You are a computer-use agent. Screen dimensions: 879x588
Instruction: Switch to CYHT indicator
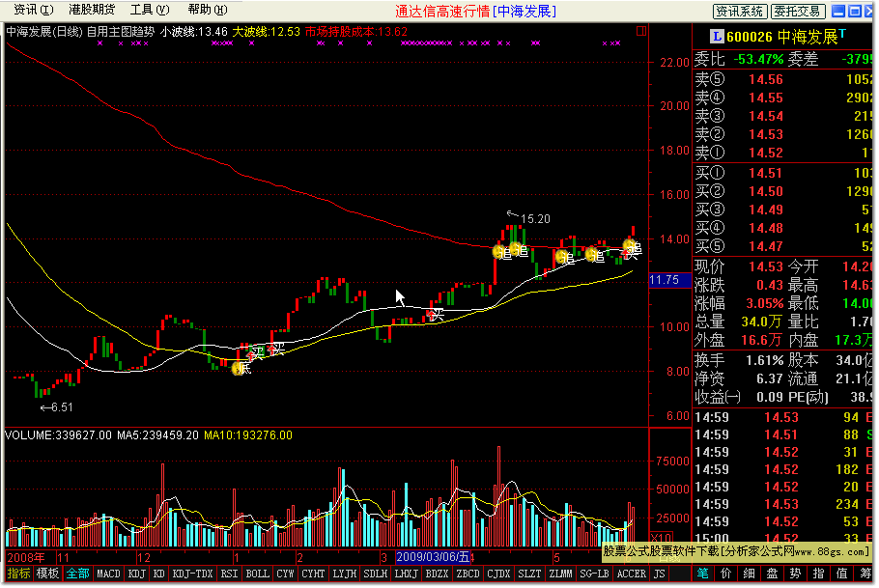click(313, 574)
